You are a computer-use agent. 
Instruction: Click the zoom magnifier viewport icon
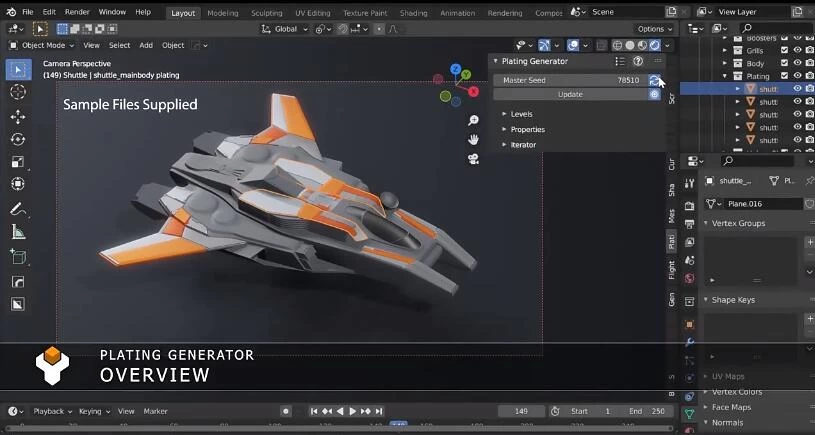point(474,121)
